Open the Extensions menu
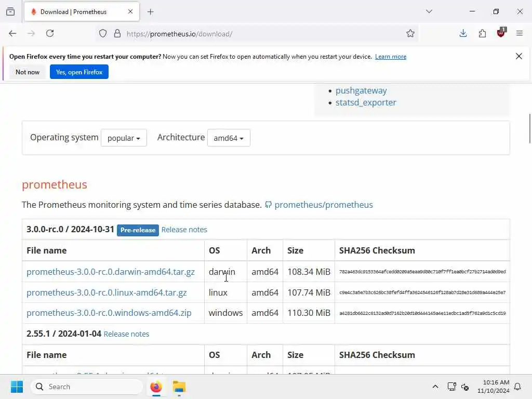Screen dimensions: 532x399 coord(482,33)
